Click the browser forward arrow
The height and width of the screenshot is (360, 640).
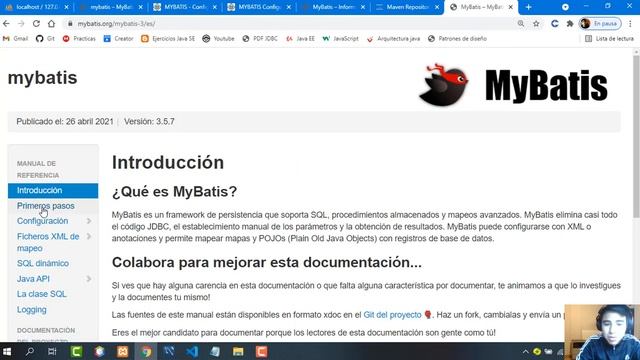[x=21, y=24]
